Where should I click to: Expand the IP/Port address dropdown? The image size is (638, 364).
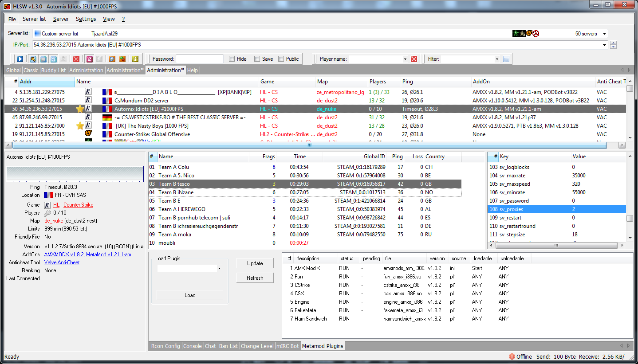click(604, 45)
